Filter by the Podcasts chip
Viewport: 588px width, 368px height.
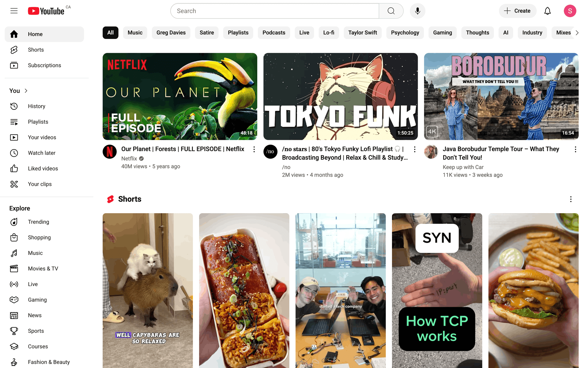tap(274, 33)
